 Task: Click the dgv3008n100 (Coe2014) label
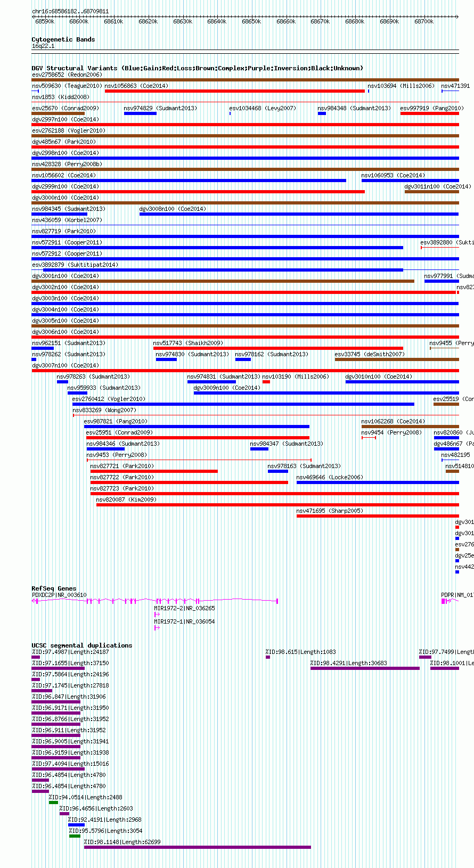pyautogui.click(x=173, y=209)
